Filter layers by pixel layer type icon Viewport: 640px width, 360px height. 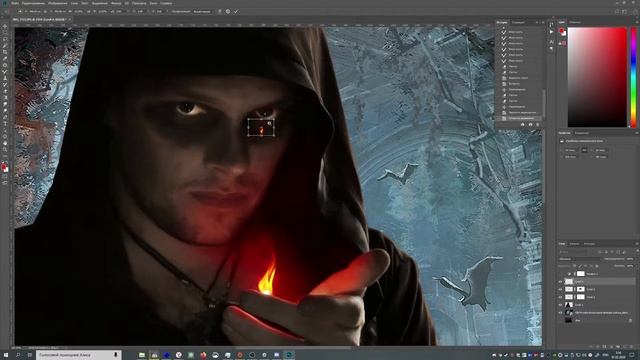click(600, 252)
